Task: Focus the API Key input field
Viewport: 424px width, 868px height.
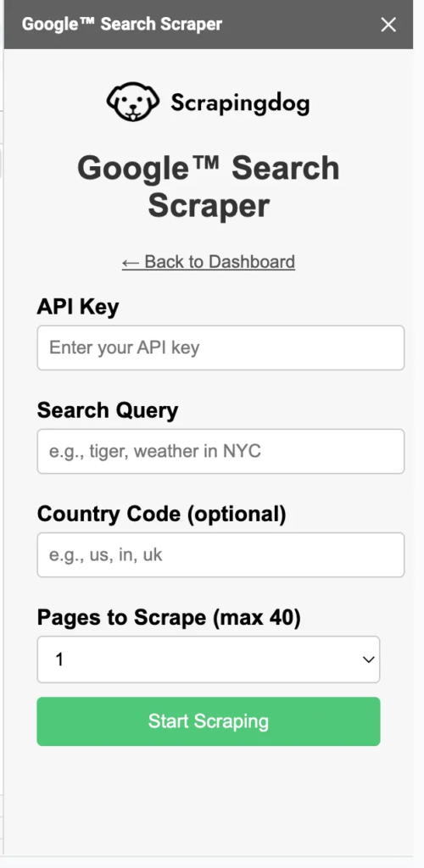Action: (x=220, y=348)
